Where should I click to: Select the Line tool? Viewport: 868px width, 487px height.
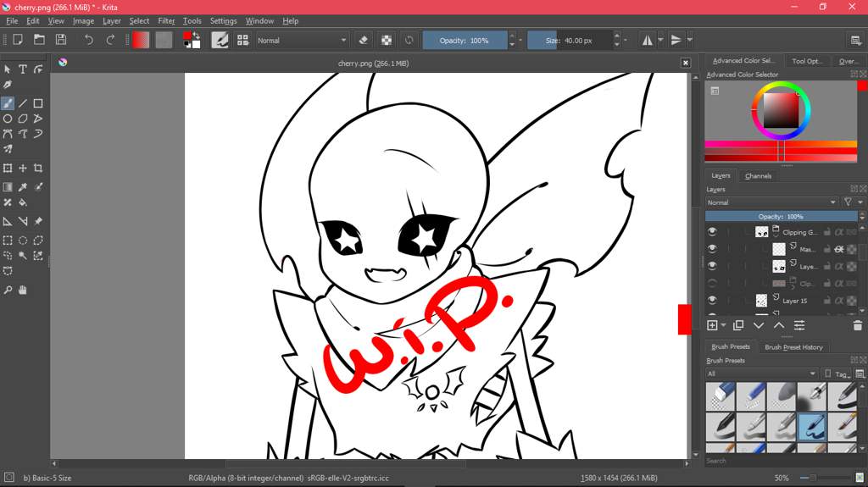(23, 103)
